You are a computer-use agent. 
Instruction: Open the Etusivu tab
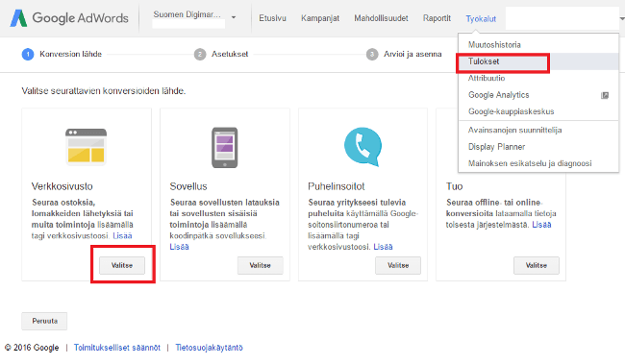coord(273,18)
